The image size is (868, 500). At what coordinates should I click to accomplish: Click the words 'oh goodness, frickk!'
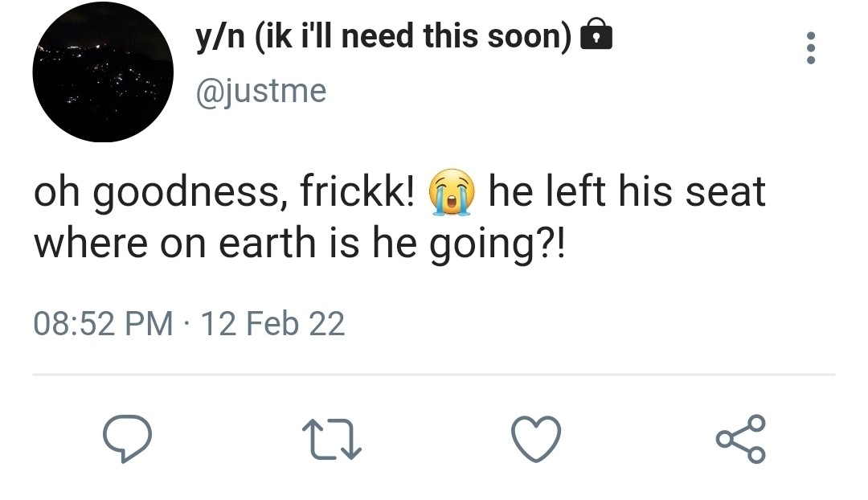point(224,194)
